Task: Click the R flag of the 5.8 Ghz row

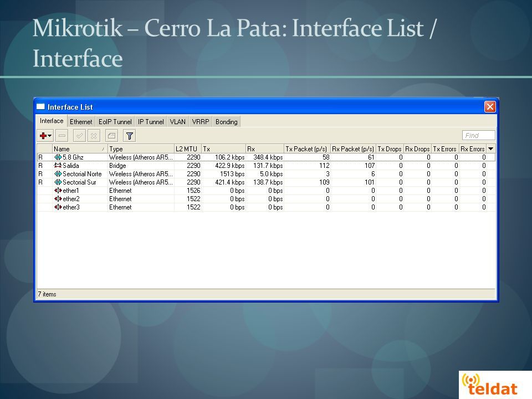Action: tap(40, 157)
